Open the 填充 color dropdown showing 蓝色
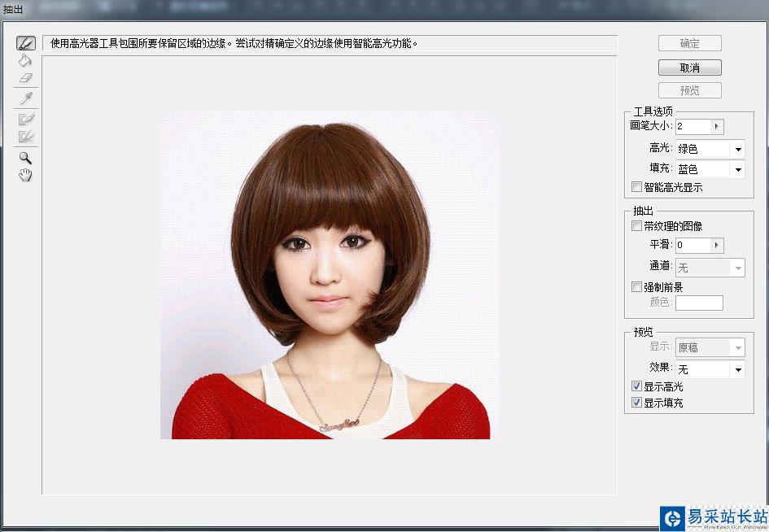The width and height of the screenshot is (769, 532). point(710,170)
